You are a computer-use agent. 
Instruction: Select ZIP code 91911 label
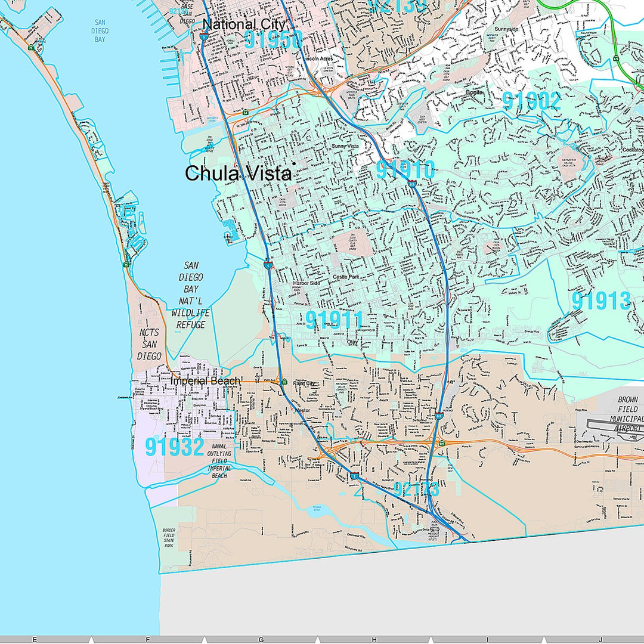[x=335, y=320]
